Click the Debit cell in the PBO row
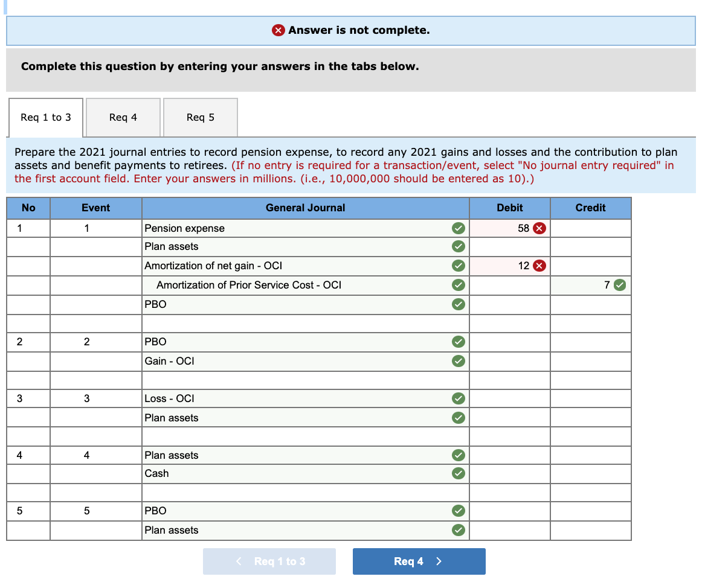The height and width of the screenshot is (588, 702). 509,304
